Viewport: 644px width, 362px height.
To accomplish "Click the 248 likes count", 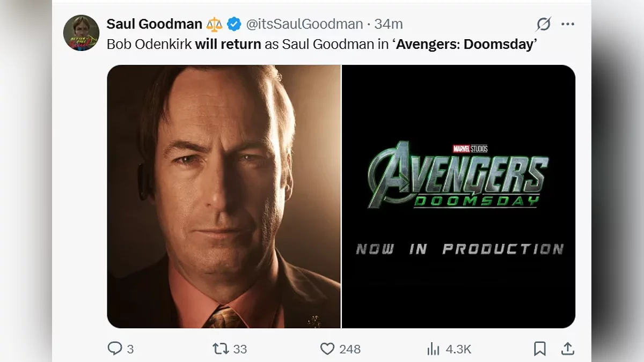I will (x=350, y=349).
